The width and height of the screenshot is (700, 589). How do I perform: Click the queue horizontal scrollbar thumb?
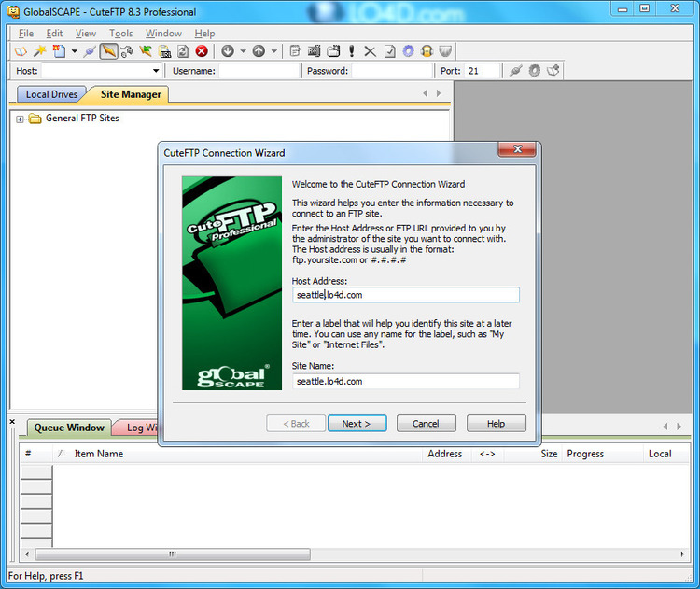click(173, 554)
